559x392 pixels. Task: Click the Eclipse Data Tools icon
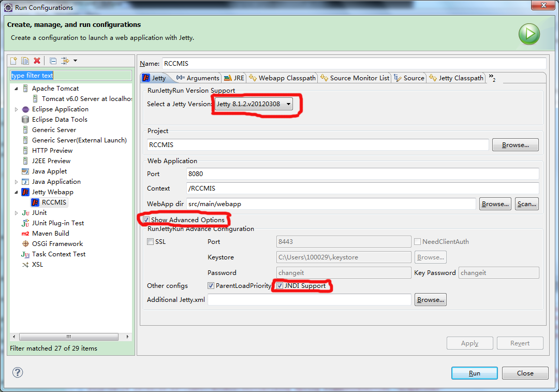(x=25, y=120)
